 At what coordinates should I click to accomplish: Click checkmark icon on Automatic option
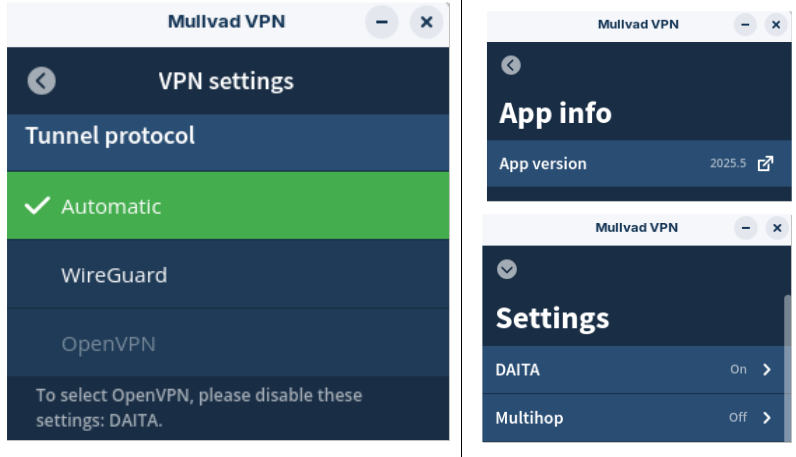click(37, 206)
